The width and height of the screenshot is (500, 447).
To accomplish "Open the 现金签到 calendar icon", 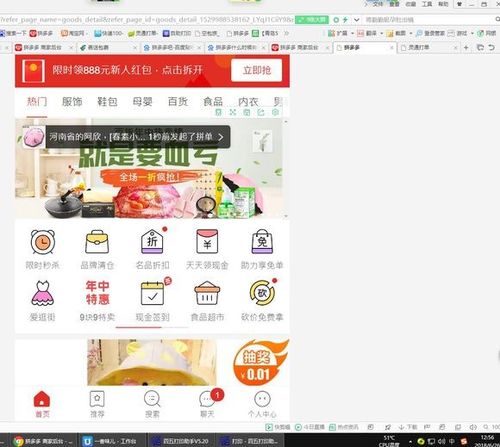I will [152, 293].
